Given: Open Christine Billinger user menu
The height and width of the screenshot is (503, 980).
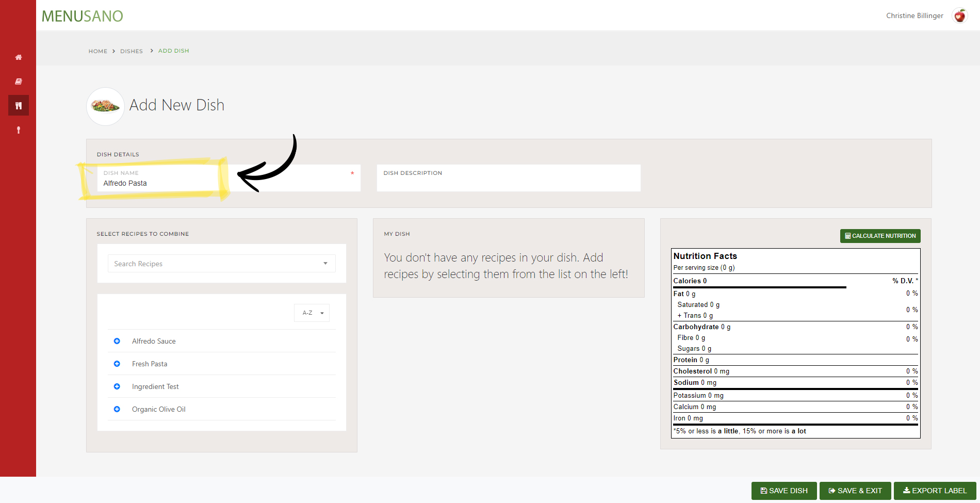Looking at the screenshot, I should coord(914,16).
